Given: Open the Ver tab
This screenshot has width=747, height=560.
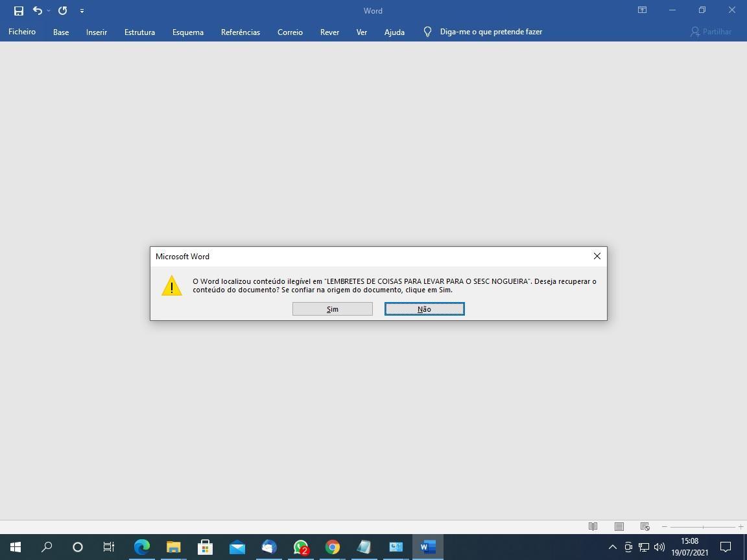Looking at the screenshot, I should tap(362, 32).
